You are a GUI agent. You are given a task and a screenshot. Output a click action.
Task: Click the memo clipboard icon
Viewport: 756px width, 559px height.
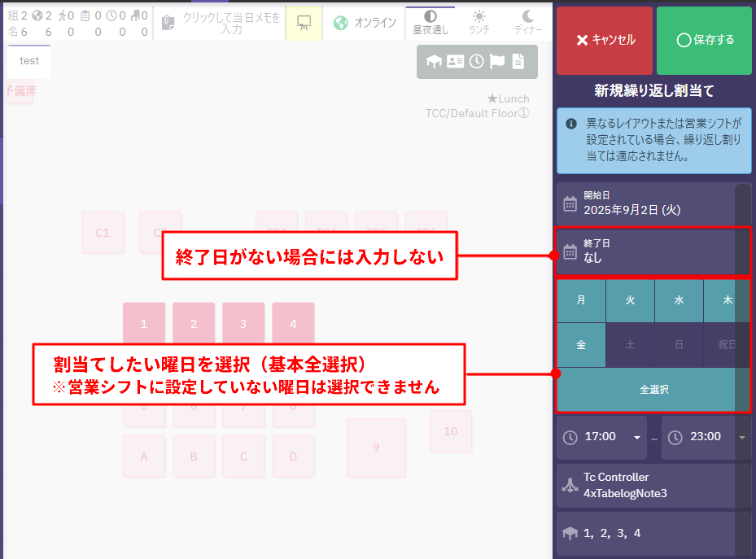(x=168, y=23)
